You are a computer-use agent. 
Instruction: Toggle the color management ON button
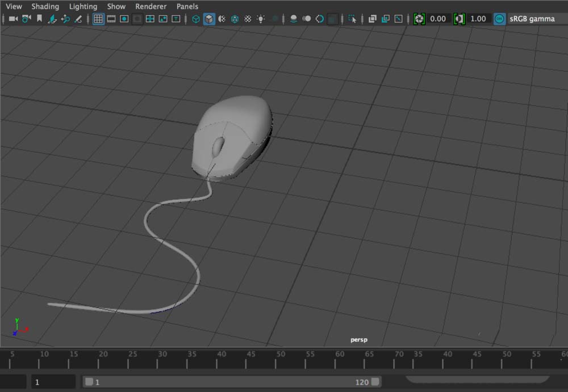[x=499, y=19]
